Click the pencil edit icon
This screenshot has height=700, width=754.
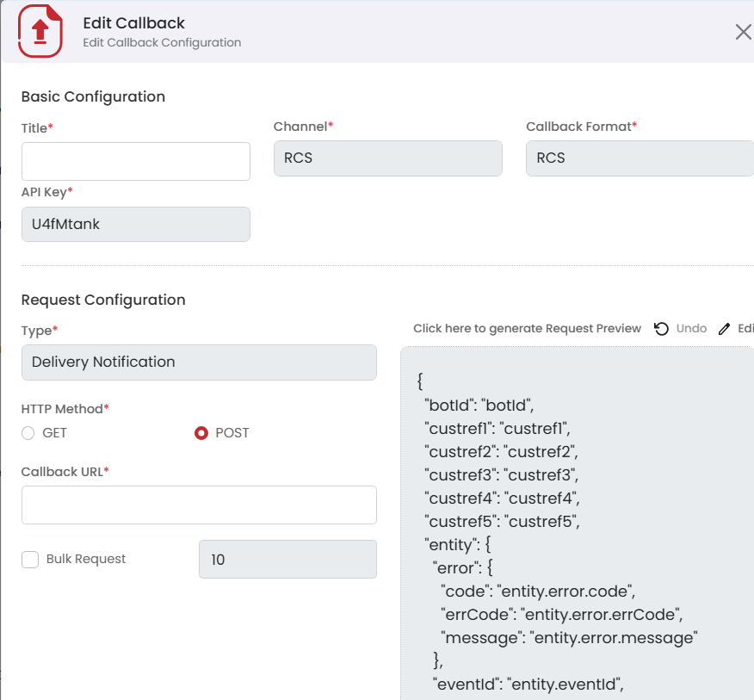pyautogui.click(x=724, y=329)
